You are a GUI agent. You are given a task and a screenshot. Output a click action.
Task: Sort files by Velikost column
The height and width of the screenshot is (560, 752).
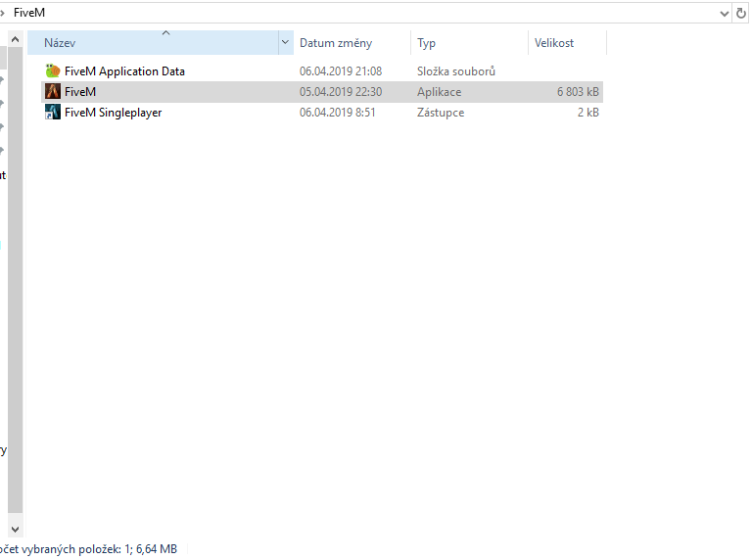tap(567, 43)
